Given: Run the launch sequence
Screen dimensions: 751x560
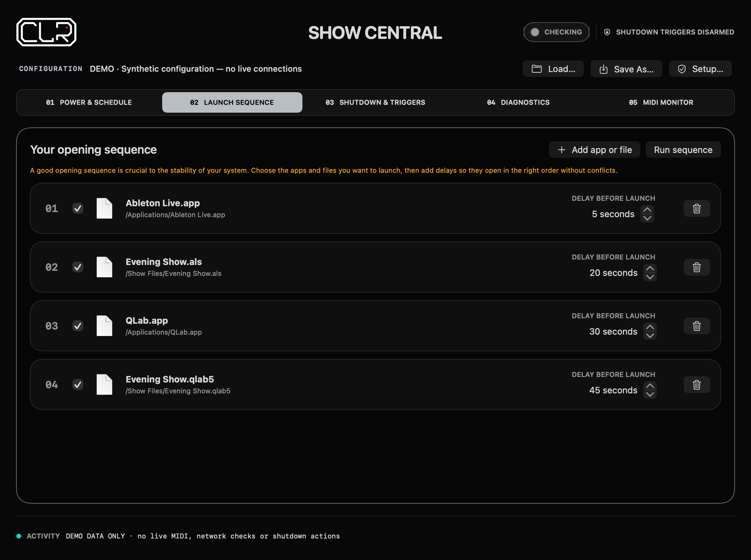Looking at the screenshot, I should coord(683,150).
